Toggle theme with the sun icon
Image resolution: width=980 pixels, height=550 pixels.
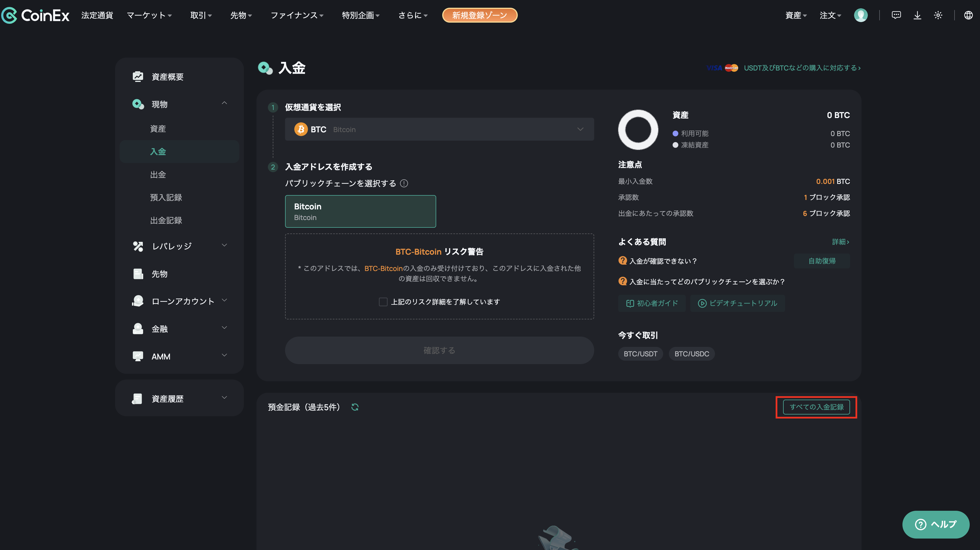[938, 15]
